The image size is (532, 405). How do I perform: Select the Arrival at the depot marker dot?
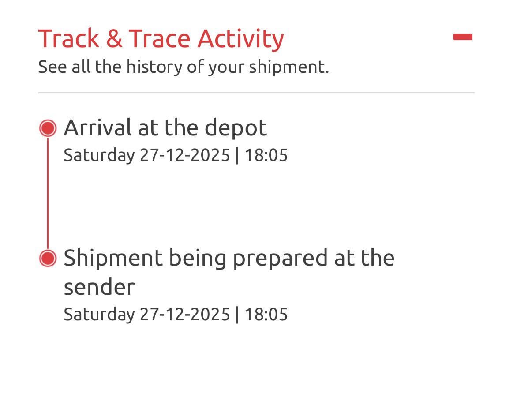pyautogui.click(x=48, y=128)
